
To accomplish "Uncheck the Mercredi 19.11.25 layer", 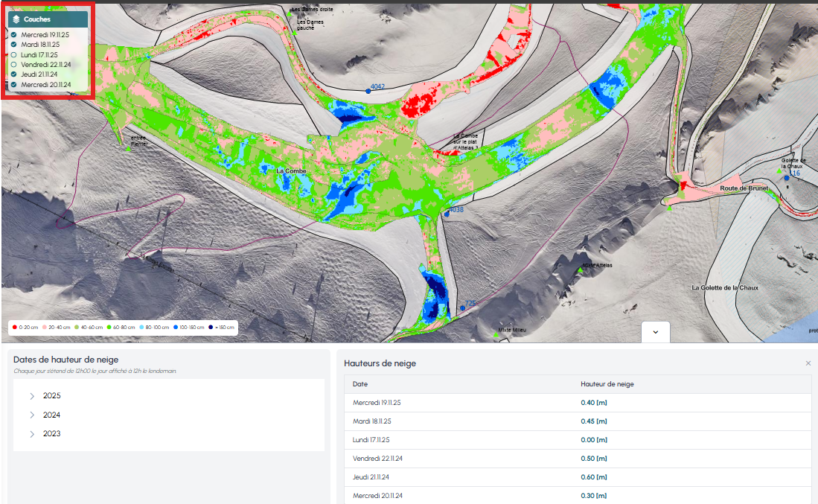I will [x=14, y=35].
